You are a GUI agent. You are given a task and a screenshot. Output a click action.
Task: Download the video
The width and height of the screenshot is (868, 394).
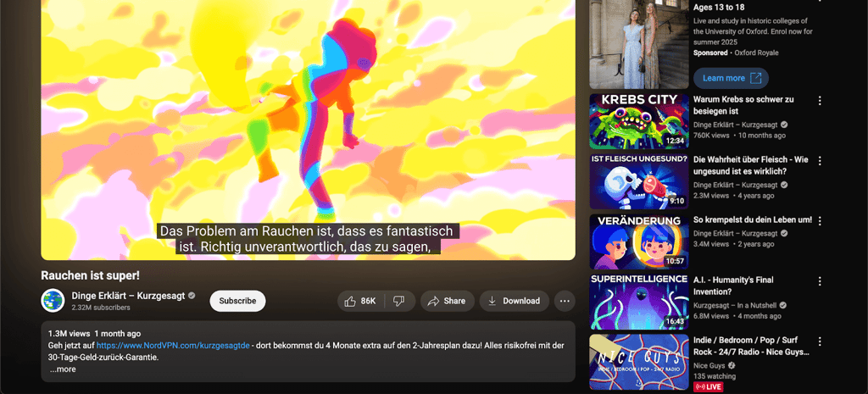[515, 301]
